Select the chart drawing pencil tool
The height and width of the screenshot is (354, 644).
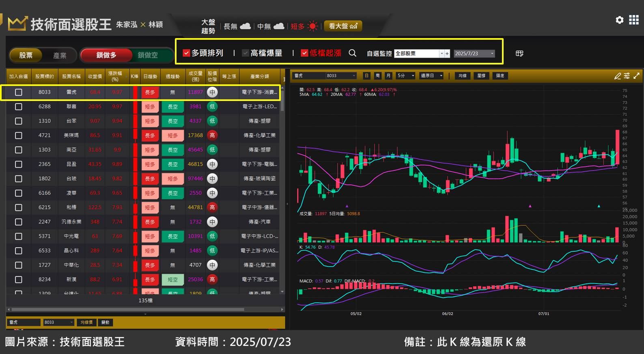(617, 76)
